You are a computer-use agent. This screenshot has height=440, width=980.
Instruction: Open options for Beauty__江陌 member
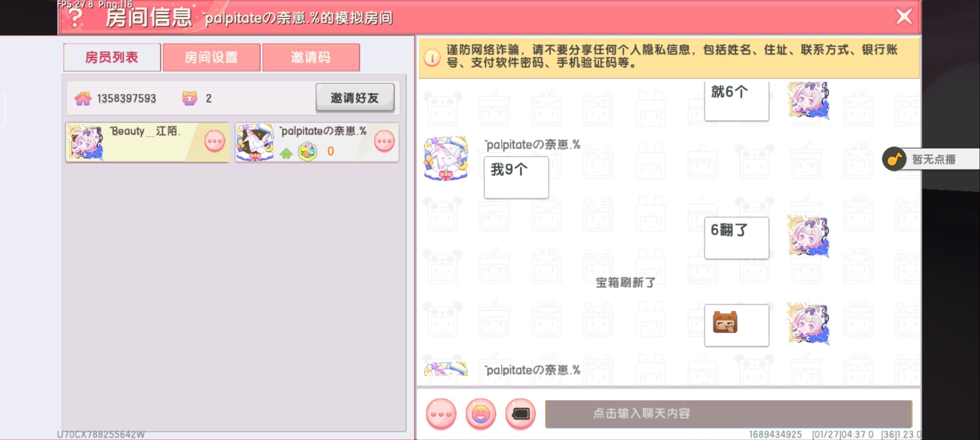click(214, 141)
